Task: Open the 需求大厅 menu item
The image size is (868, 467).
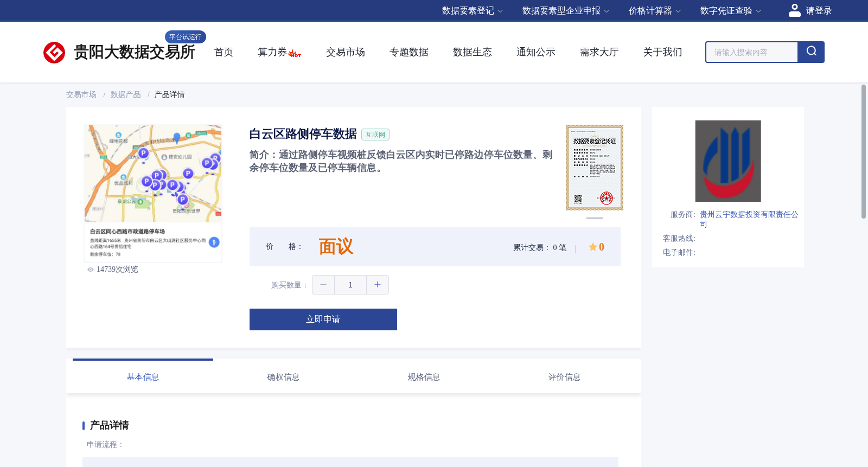Action: pos(599,52)
